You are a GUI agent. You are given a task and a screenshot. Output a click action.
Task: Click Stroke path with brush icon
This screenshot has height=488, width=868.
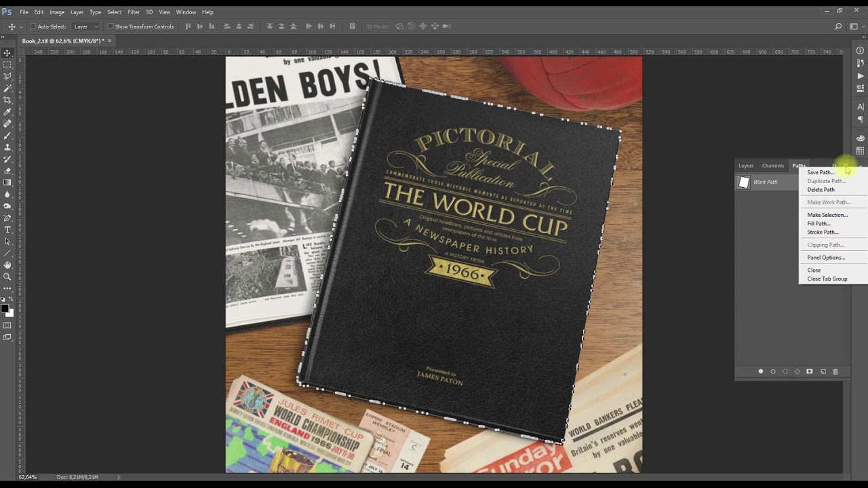point(773,371)
